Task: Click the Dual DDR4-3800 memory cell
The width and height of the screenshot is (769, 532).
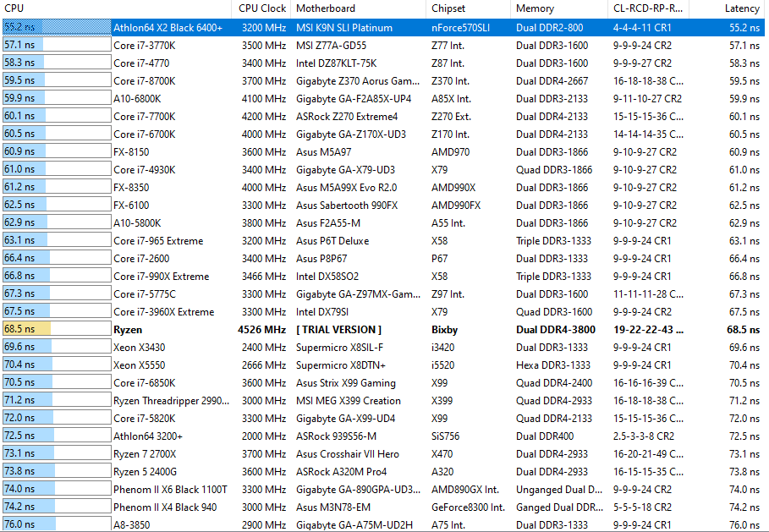Action: tap(556, 330)
